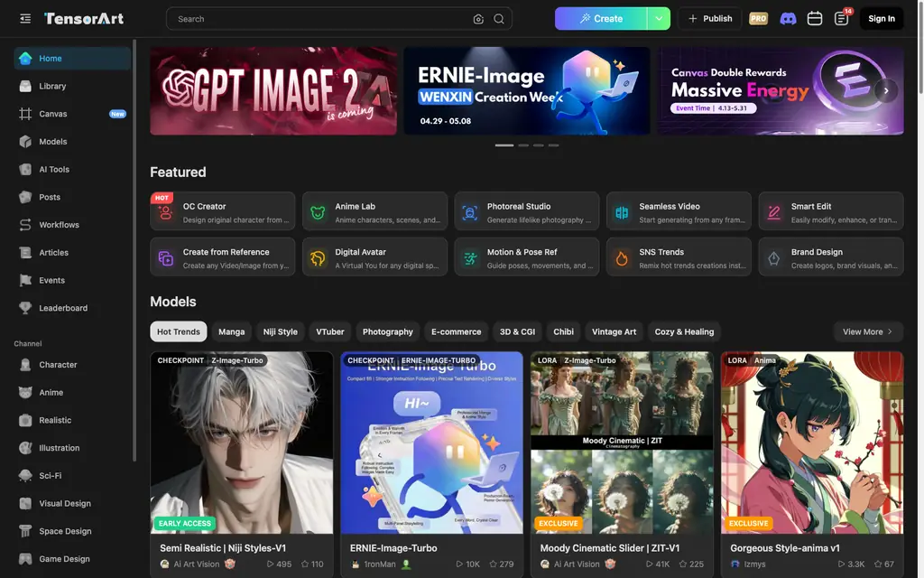The width and height of the screenshot is (924, 578).
Task: Open the Semi Realistic Niji Styles-V1 model
Action: coord(242,465)
